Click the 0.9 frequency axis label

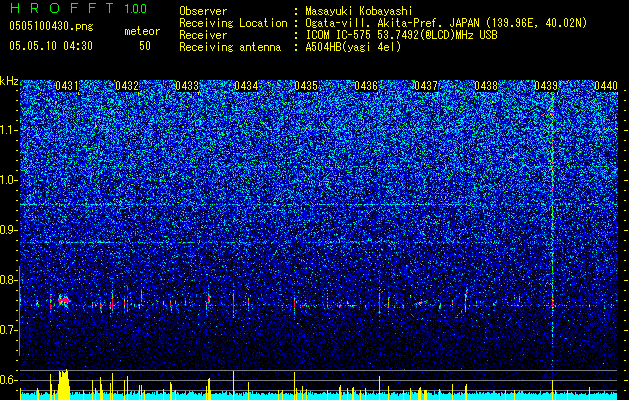(x=9, y=230)
